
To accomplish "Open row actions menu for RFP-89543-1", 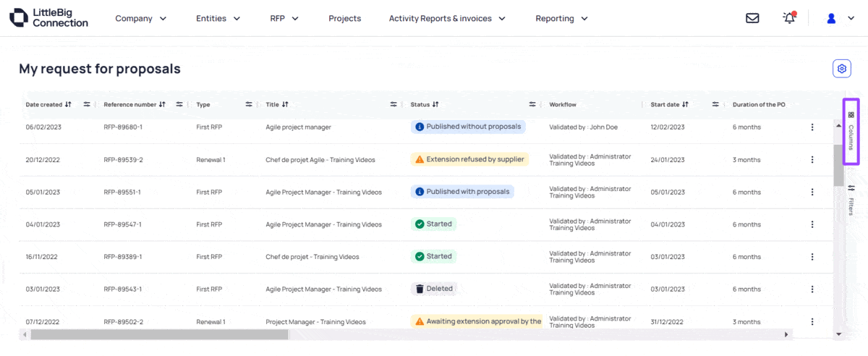I will 812,289.
